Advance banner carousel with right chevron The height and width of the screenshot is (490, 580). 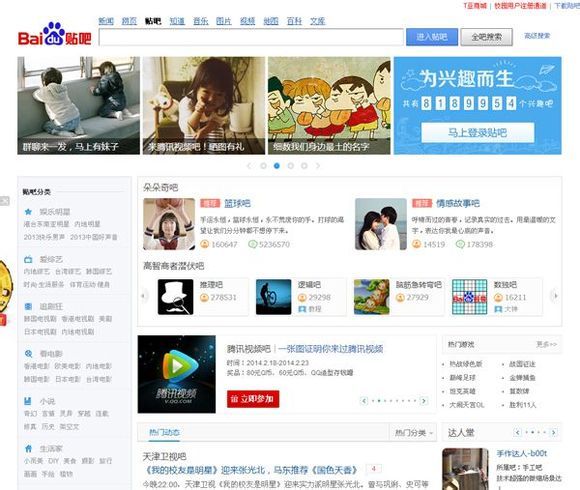[x=318, y=166]
